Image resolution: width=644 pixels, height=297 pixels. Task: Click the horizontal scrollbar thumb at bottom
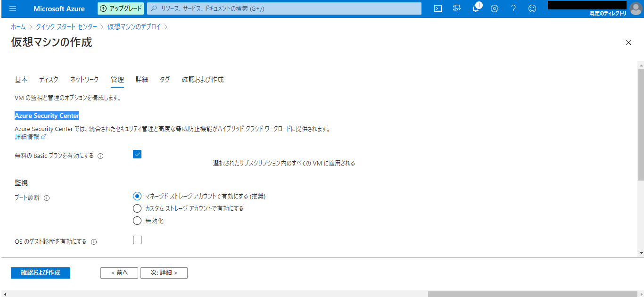(x=533, y=294)
